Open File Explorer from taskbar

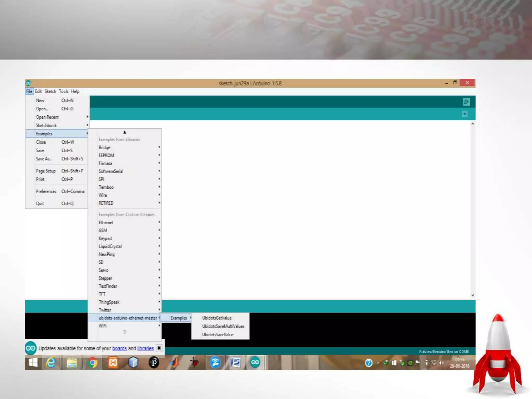pyautogui.click(x=72, y=362)
